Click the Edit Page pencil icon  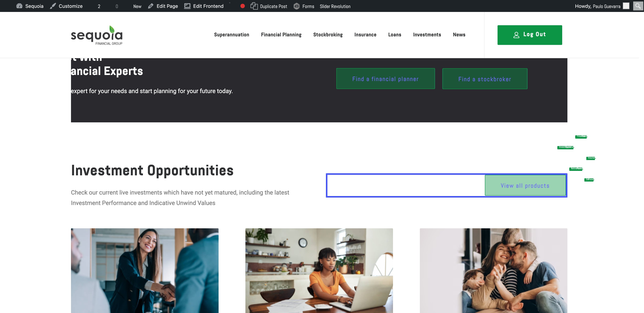point(151,6)
